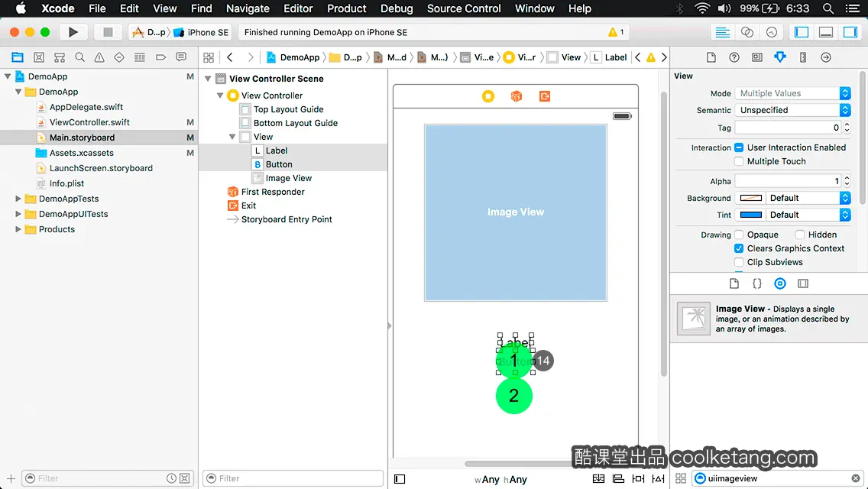Show the Media library

(x=803, y=283)
